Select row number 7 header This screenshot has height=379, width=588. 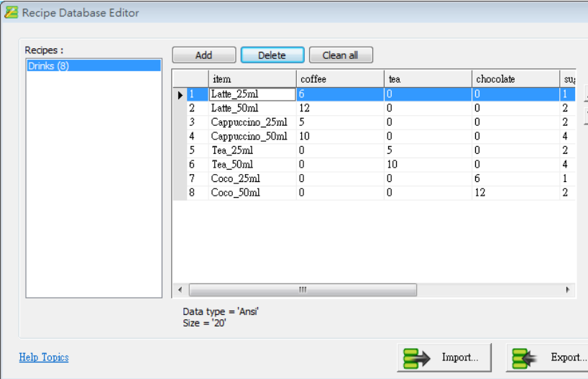click(x=198, y=178)
